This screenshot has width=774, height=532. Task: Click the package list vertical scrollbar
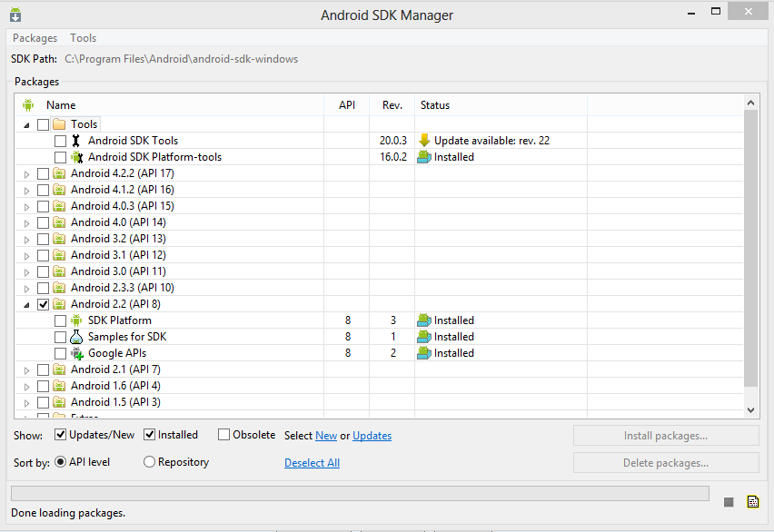(750, 245)
